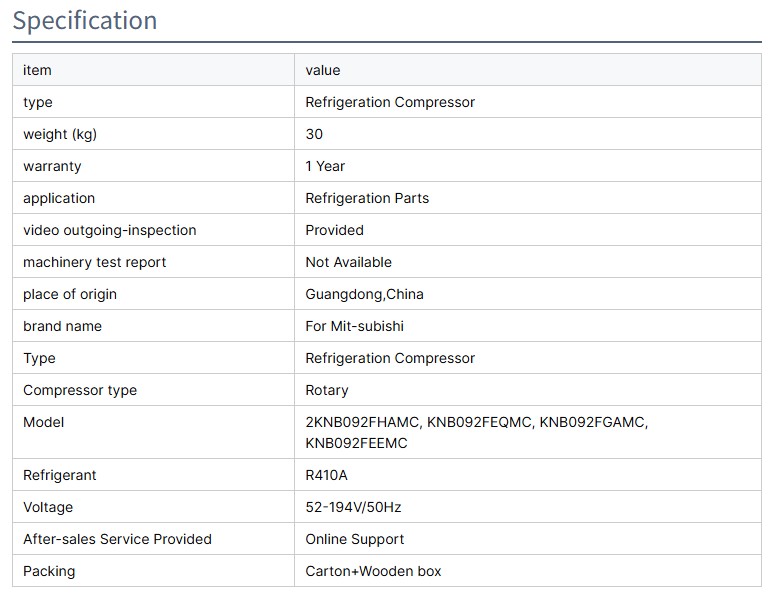
Task: Click the 'Carton+Wooden box' packing value
Action: 373,571
